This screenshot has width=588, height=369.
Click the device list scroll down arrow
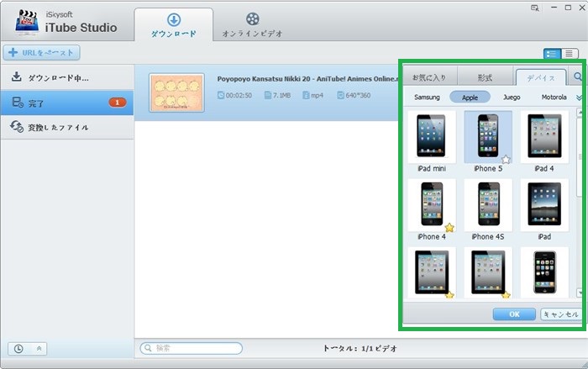coord(580,292)
